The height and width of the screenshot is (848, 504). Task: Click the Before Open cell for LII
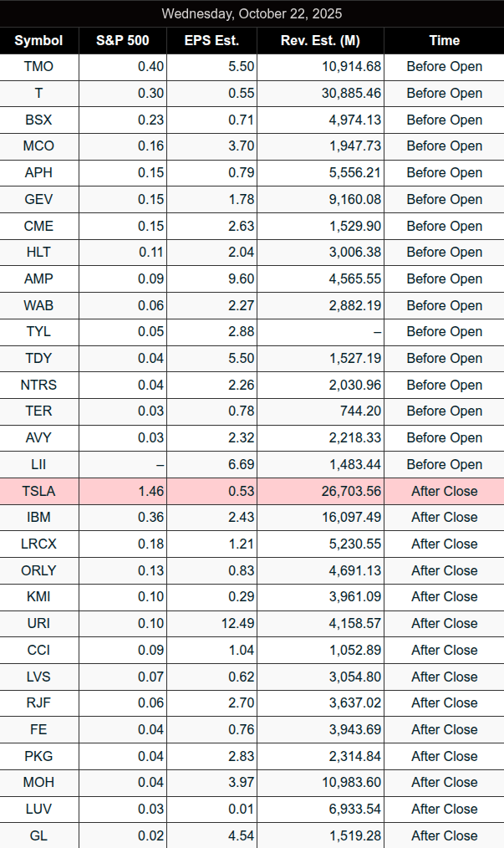pyautogui.click(x=444, y=464)
